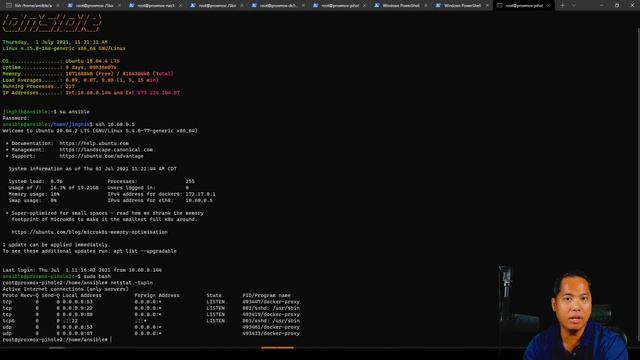640x360 pixels.
Task: Click the 'Running Processes' line
Action: [x=39, y=87]
